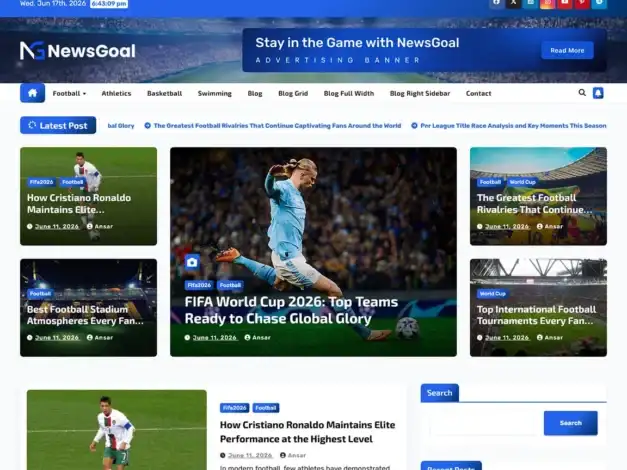Open the search magnifier icon in navbar

point(582,93)
